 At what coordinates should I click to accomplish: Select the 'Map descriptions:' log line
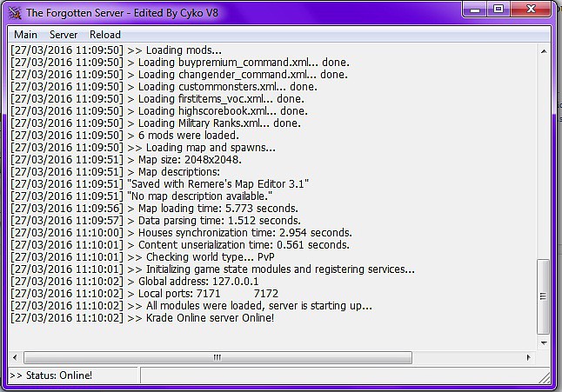tap(115, 172)
